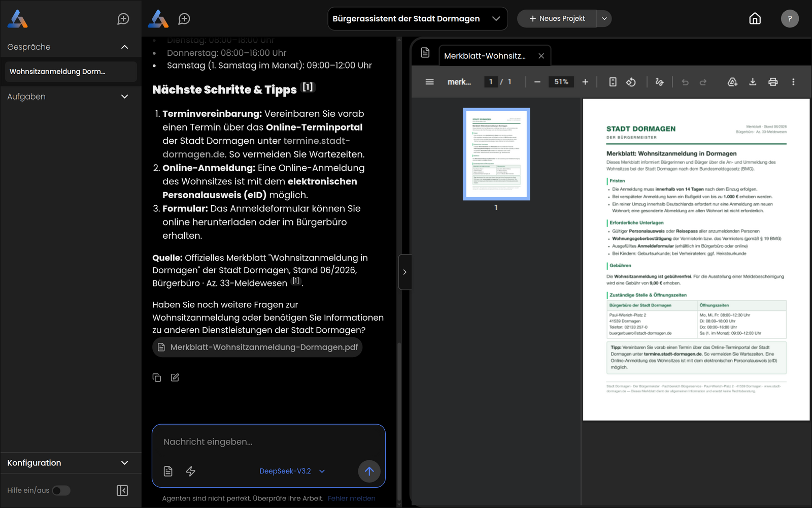The height and width of the screenshot is (508, 812).
Task: Toggle the Hilfe ein/aus switch
Action: point(61,490)
